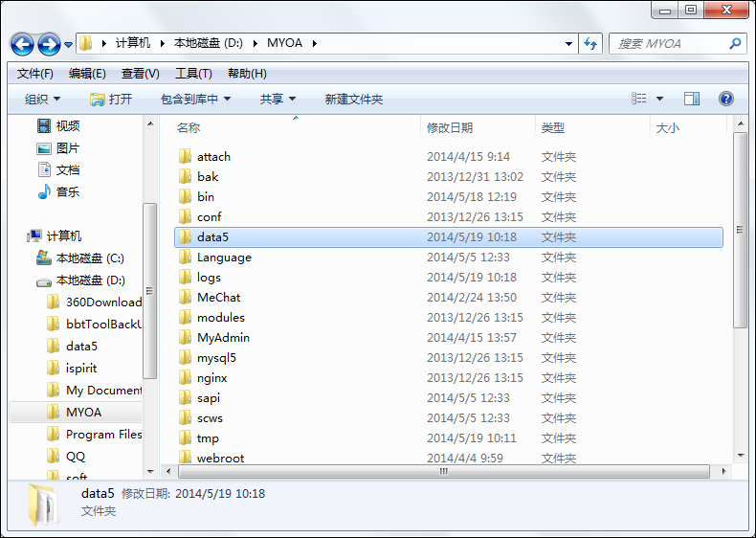756x538 pixels.
Task: Go forward with the Forward arrow button
Action: 49,44
